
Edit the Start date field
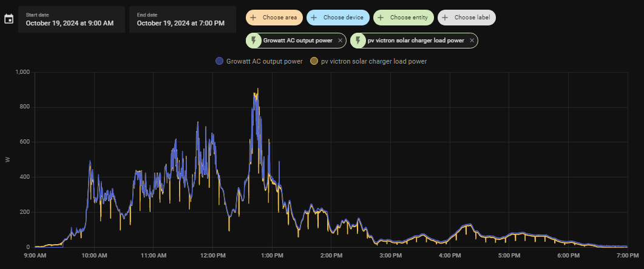(x=72, y=19)
